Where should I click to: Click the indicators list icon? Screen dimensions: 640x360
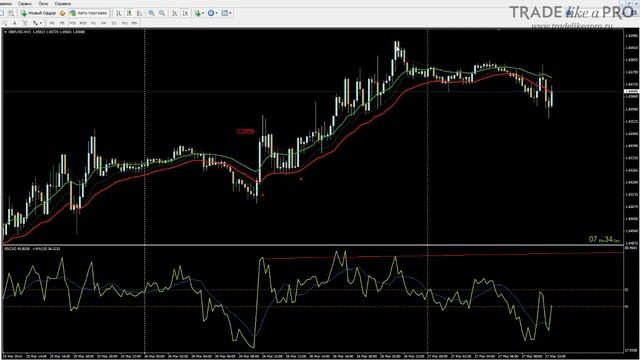point(198,13)
